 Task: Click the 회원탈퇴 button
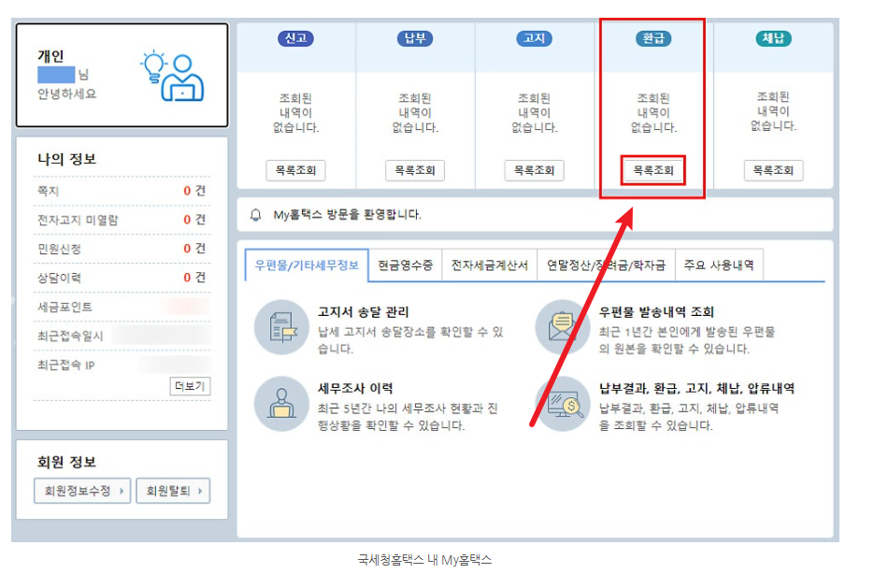click(173, 491)
